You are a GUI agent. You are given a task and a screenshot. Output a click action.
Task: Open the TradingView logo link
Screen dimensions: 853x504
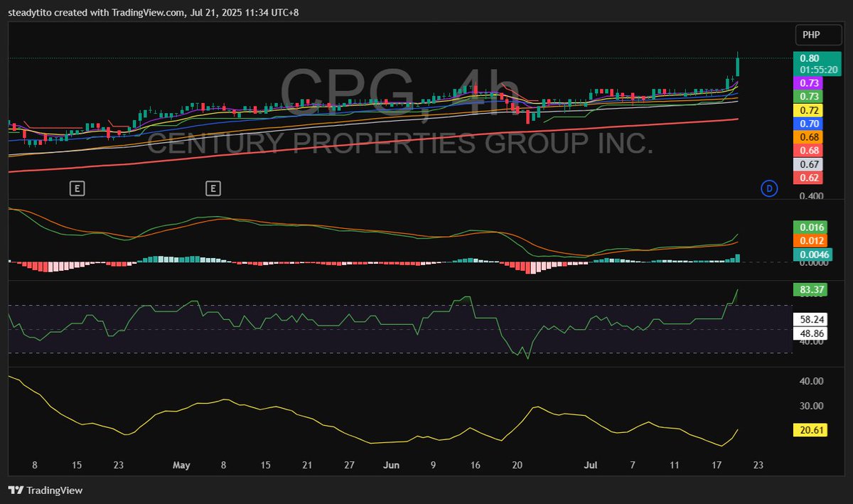(45, 490)
